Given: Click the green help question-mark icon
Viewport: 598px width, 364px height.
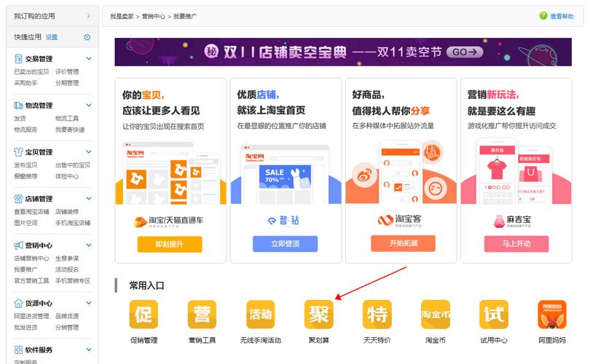Looking at the screenshot, I should coord(543,15).
